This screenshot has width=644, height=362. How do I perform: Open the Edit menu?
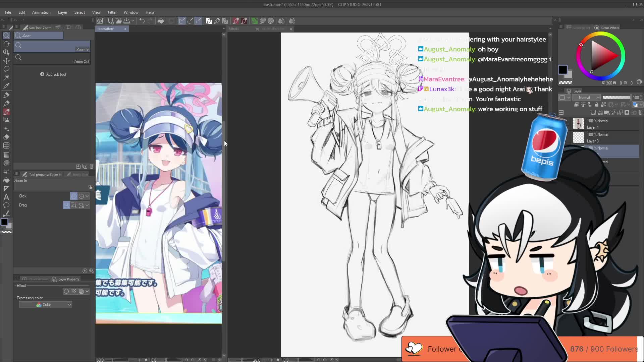(22, 12)
